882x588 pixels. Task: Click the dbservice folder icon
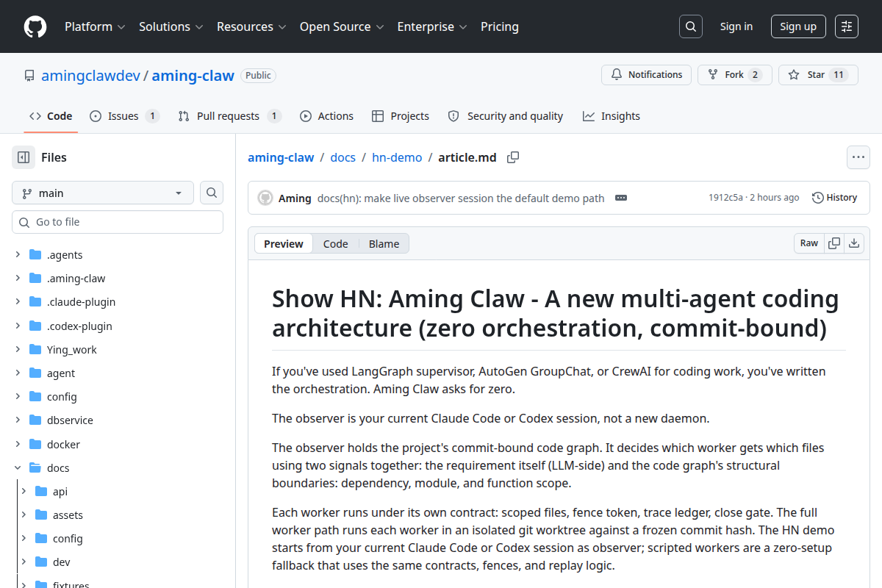coord(35,420)
